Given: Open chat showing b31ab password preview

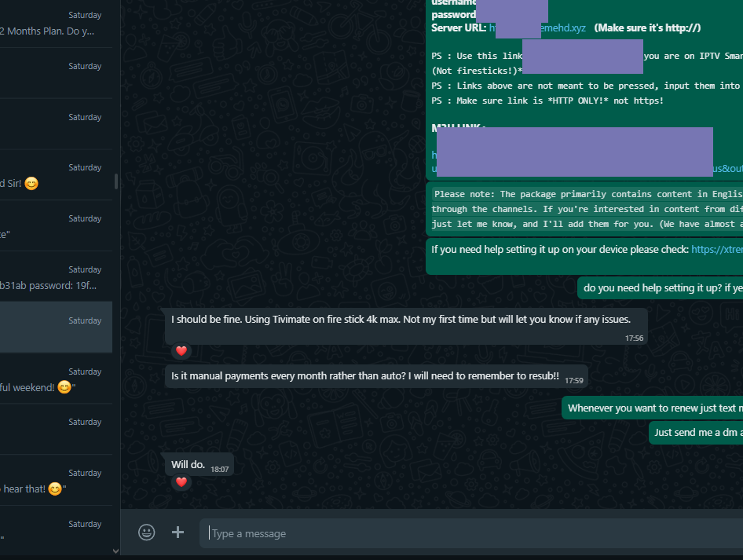Looking at the screenshot, I should [56, 277].
